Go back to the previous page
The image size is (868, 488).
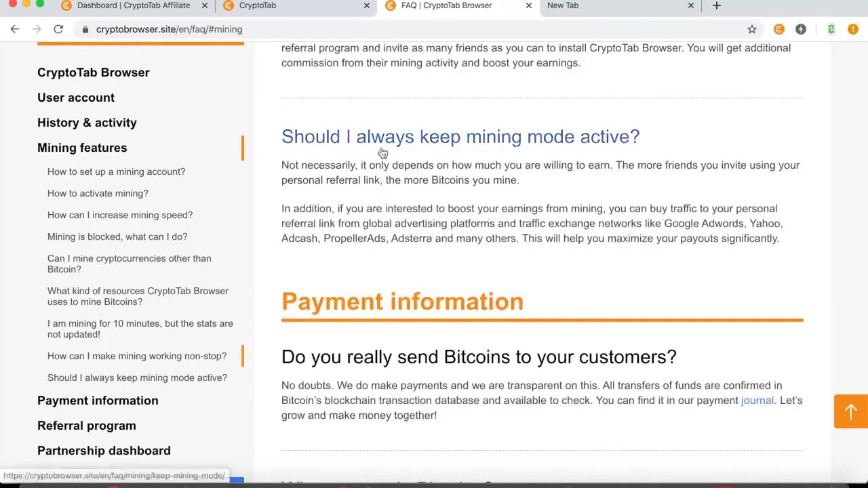(15, 29)
